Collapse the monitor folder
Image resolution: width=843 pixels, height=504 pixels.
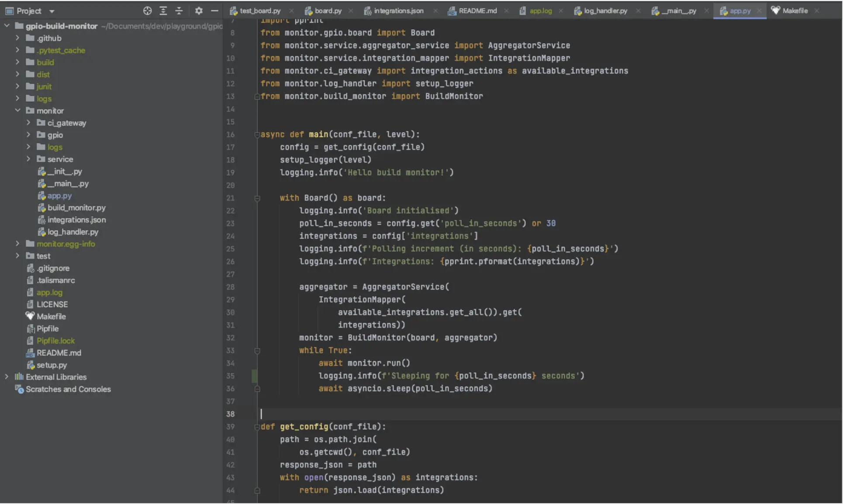(x=17, y=110)
